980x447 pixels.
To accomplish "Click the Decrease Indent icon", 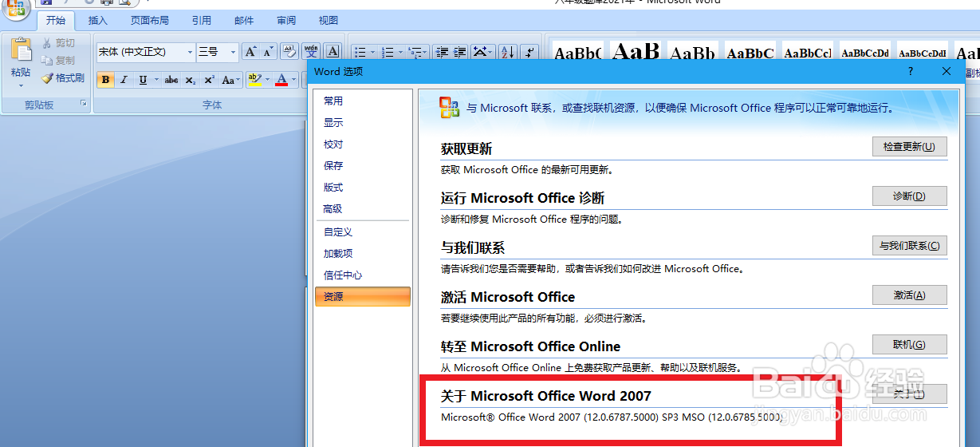I will (x=441, y=52).
